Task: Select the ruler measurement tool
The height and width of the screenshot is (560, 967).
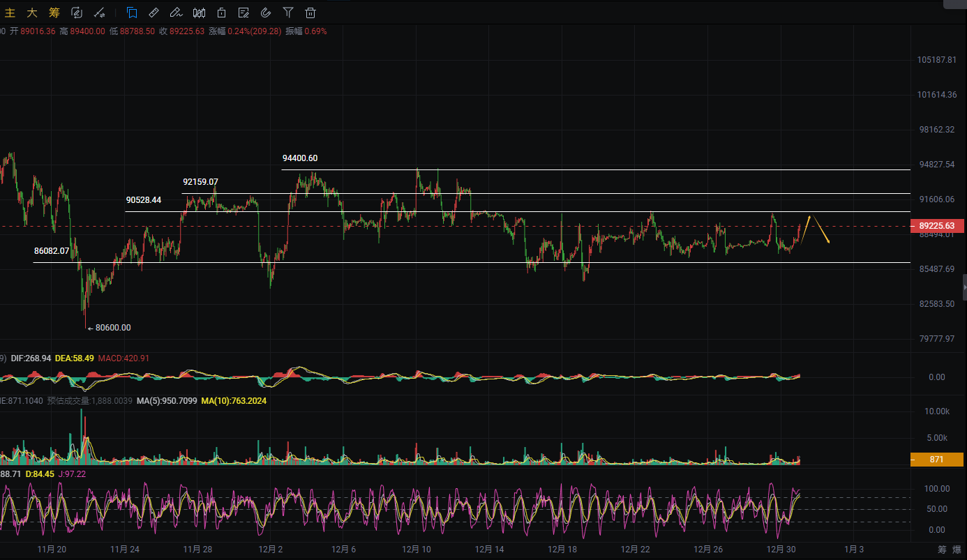Action: 154,13
